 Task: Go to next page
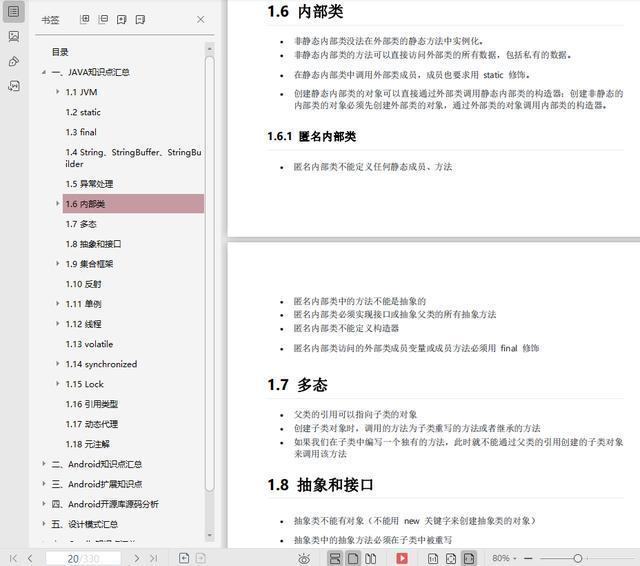point(137,558)
